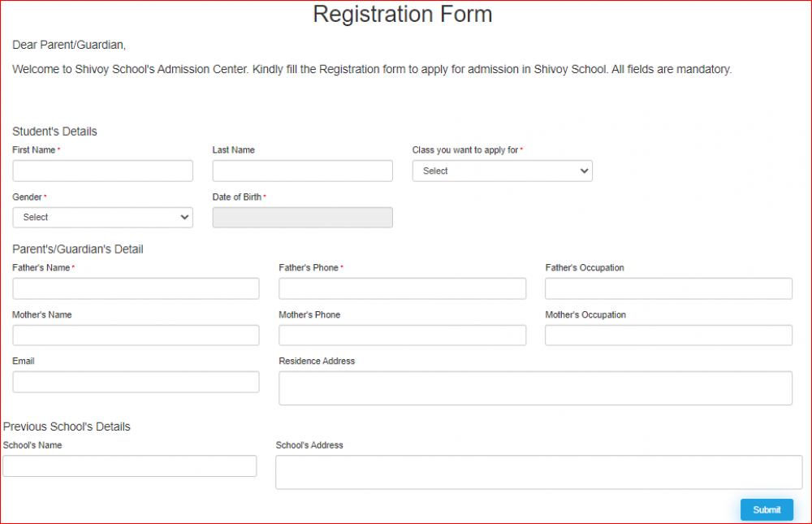Select the Mother's Name field
Image resolution: width=812 pixels, height=524 pixels.
tap(136, 336)
